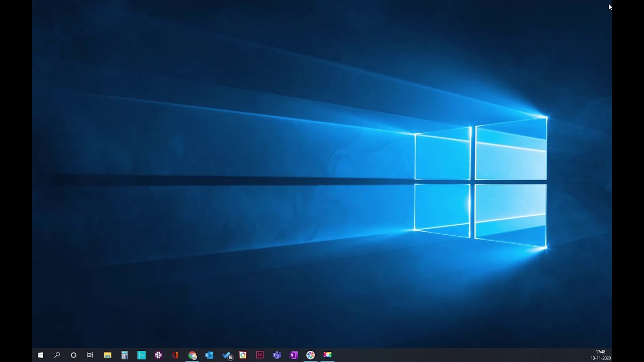
Task: Switch to the colorful pinwheel app
Action: pos(310,355)
